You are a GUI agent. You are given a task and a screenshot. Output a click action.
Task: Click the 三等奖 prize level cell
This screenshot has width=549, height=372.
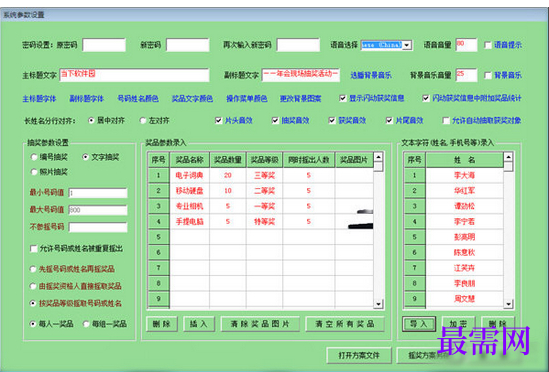[x=265, y=175]
